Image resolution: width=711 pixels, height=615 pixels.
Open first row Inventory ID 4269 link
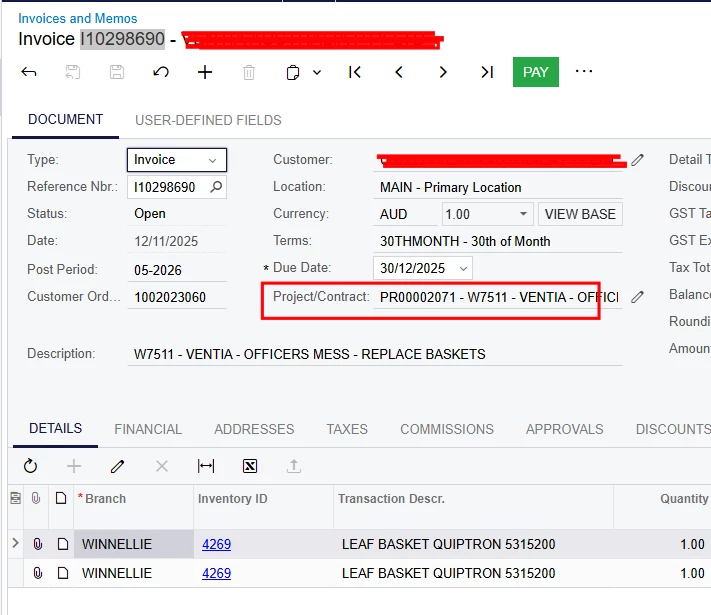tap(216, 544)
